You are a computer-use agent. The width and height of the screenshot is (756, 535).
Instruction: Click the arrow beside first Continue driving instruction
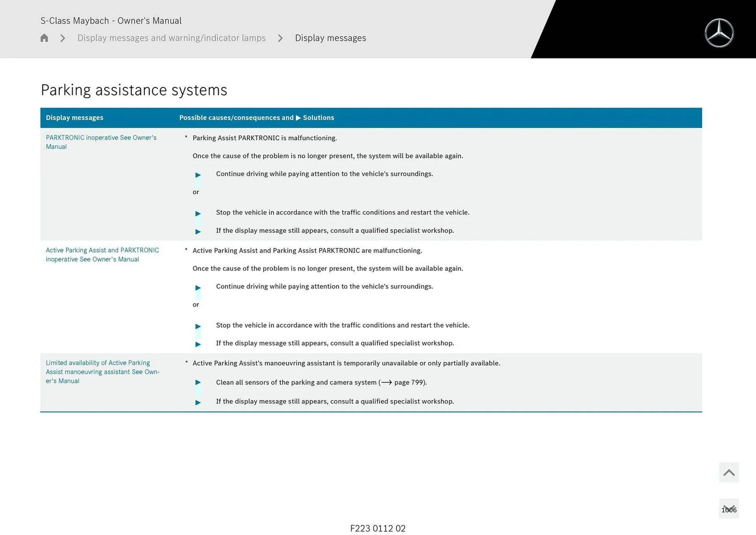[x=198, y=175]
